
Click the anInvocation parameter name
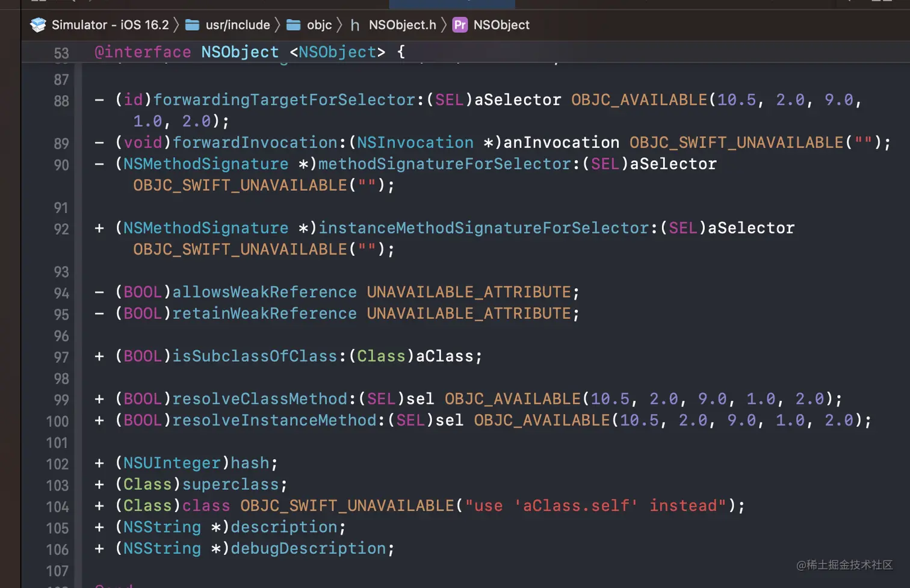[562, 142]
